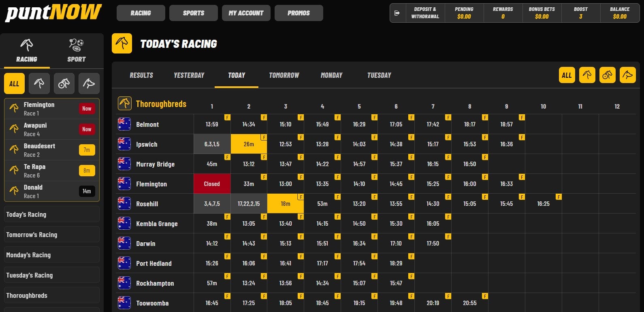Click the Rosehill row flag icon
This screenshot has height=312, width=644.
point(124,203)
